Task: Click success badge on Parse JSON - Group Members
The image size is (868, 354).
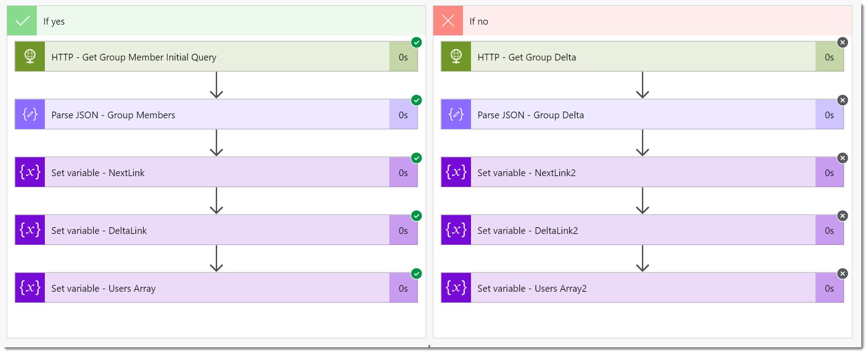Action: click(417, 100)
